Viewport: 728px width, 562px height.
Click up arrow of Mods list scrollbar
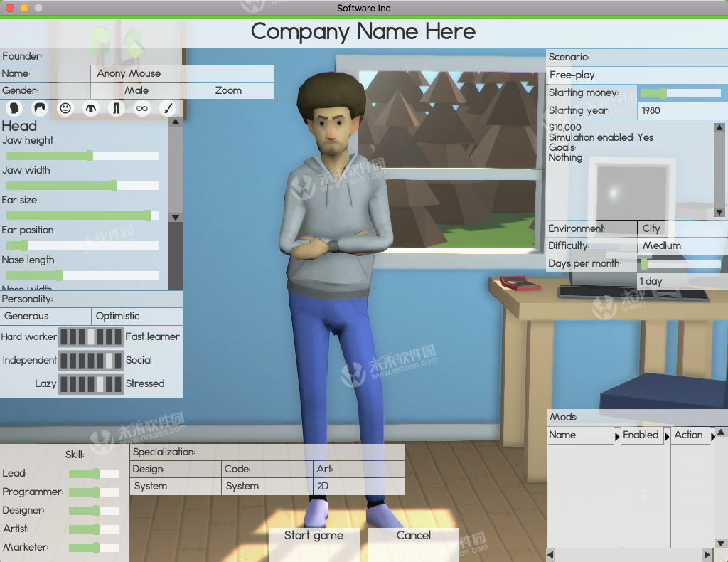(x=721, y=432)
